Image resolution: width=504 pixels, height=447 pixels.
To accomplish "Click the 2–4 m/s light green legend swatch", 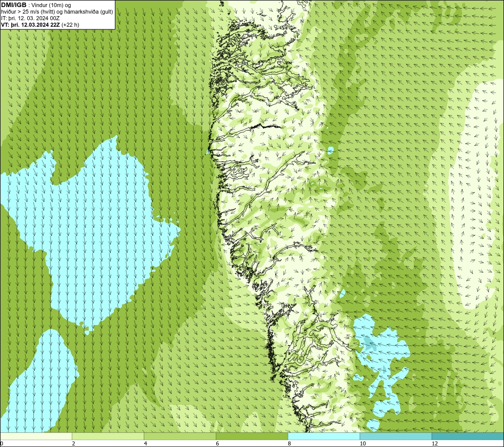I will click(x=108, y=436).
